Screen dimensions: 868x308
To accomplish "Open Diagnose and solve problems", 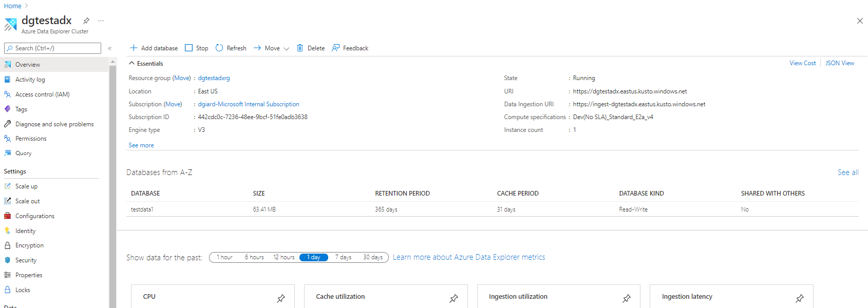I will click(54, 124).
